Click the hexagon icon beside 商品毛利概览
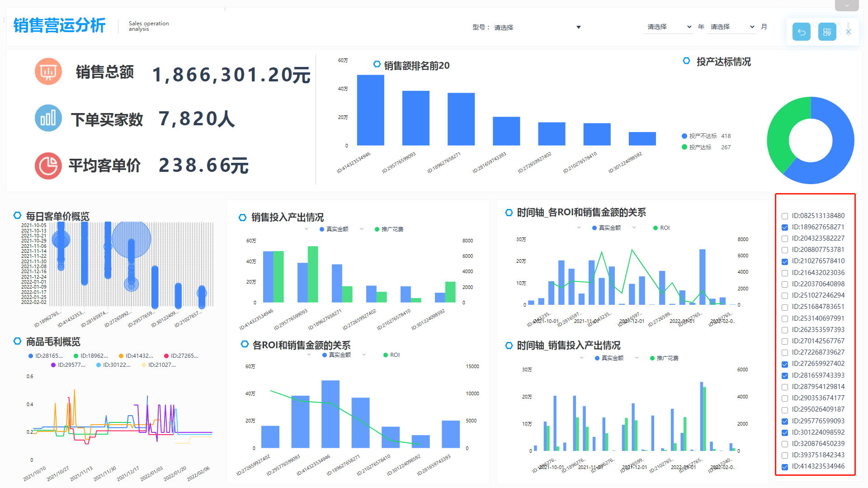This screenshot has width=868, height=488. (17, 341)
